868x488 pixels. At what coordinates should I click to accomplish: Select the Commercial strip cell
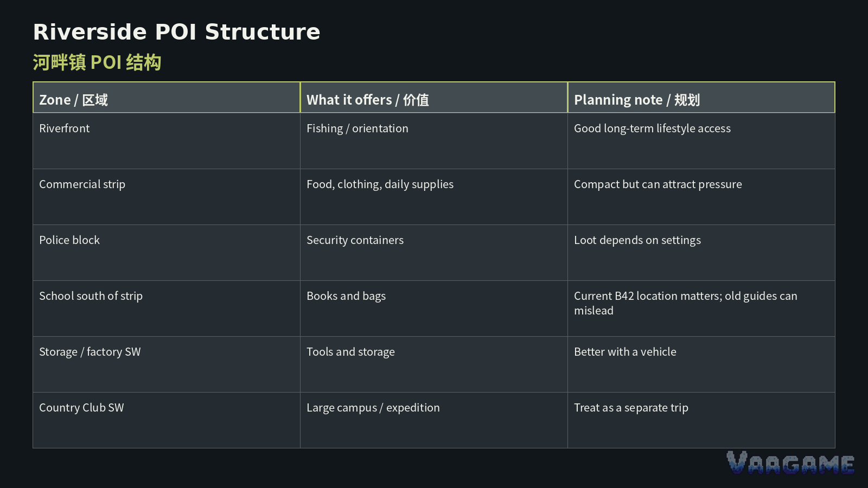pos(167,197)
